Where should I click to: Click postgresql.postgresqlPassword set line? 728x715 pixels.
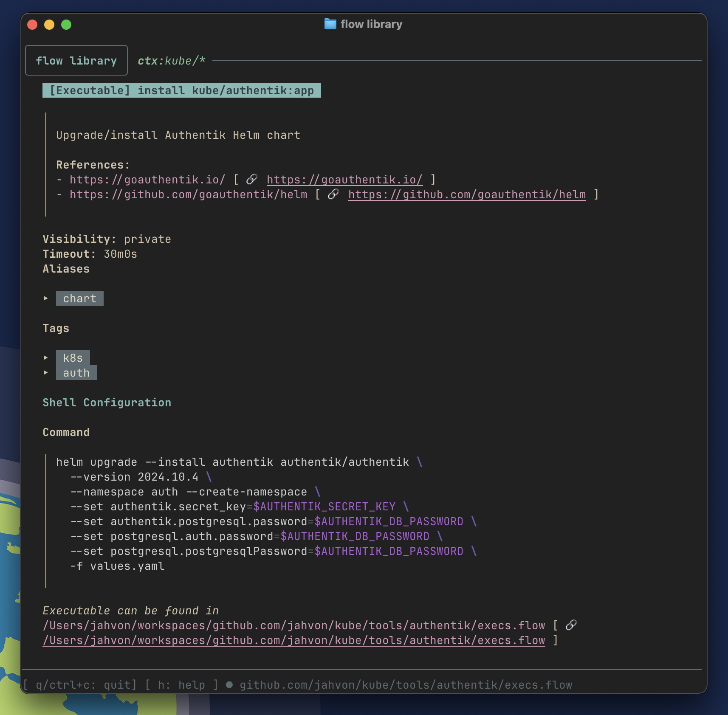(274, 551)
